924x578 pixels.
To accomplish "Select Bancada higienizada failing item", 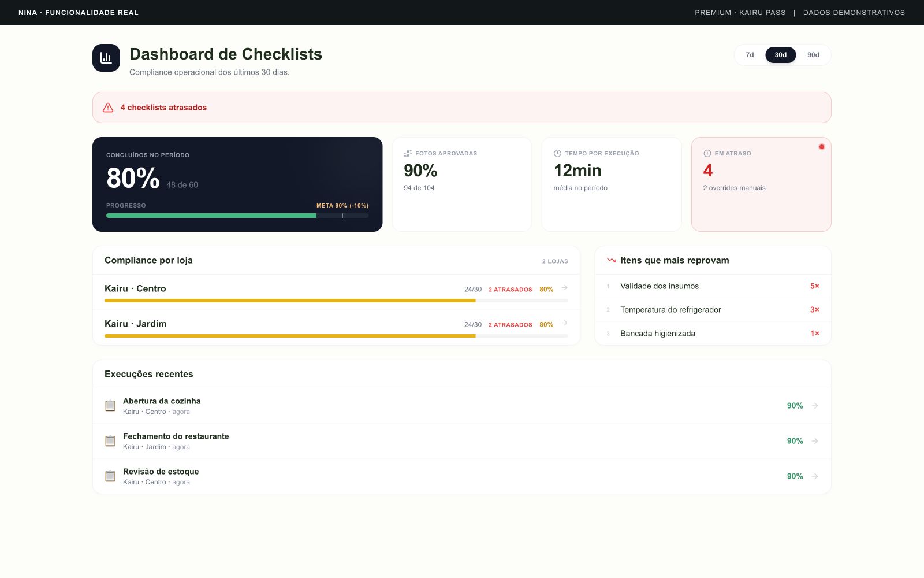I will [713, 334].
